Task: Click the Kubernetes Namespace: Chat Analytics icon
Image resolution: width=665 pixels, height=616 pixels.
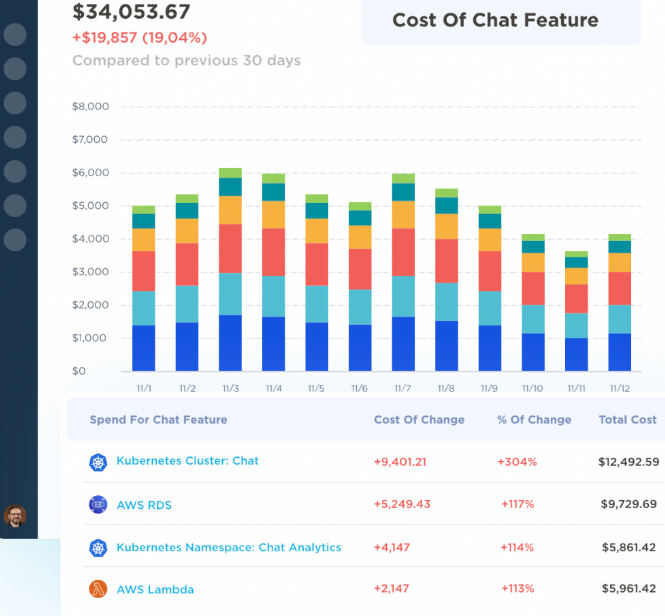Action: (x=97, y=548)
